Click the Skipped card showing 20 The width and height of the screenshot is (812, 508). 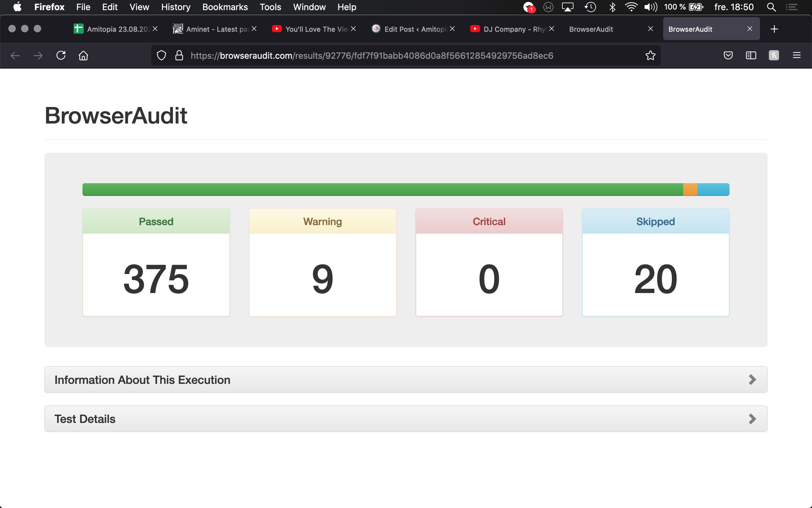(x=656, y=262)
